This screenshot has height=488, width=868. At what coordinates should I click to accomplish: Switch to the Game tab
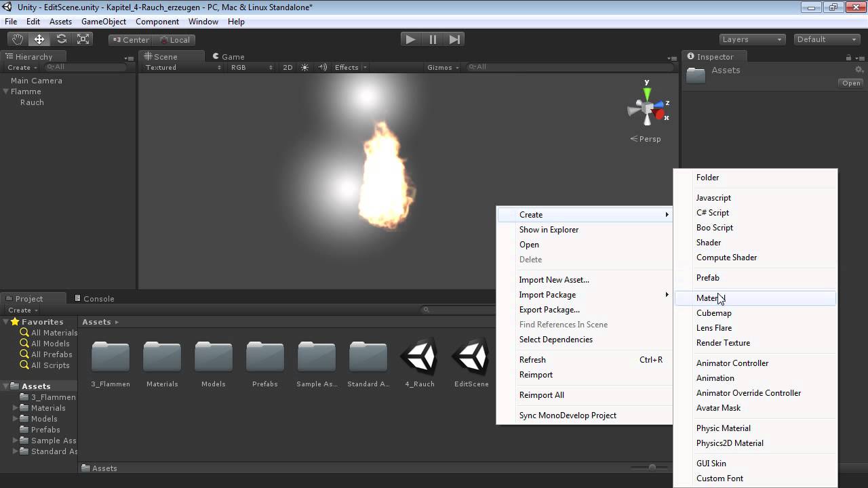point(228,57)
